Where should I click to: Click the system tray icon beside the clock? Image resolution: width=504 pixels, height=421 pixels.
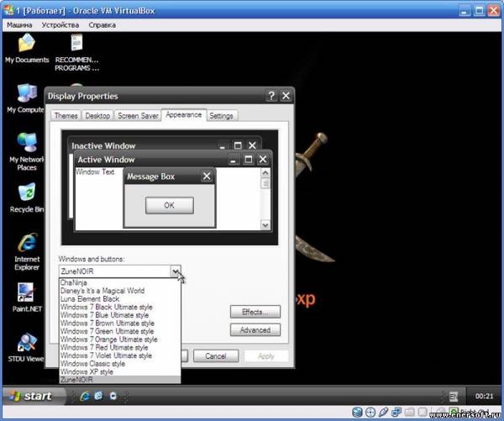tap(454, 397)
